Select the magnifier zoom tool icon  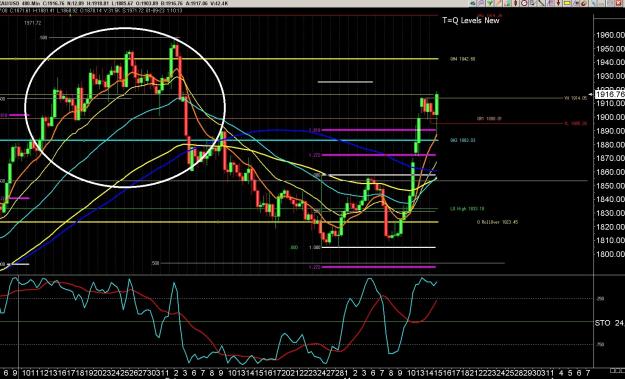pos(533,3)
